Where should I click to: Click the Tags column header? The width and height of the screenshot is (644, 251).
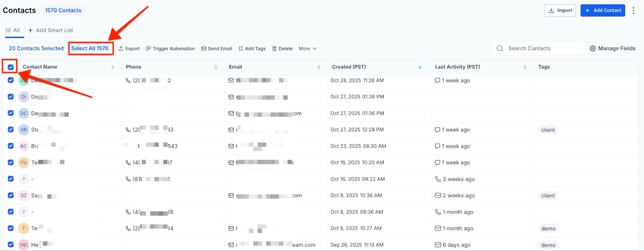click(x=544, y=67)
